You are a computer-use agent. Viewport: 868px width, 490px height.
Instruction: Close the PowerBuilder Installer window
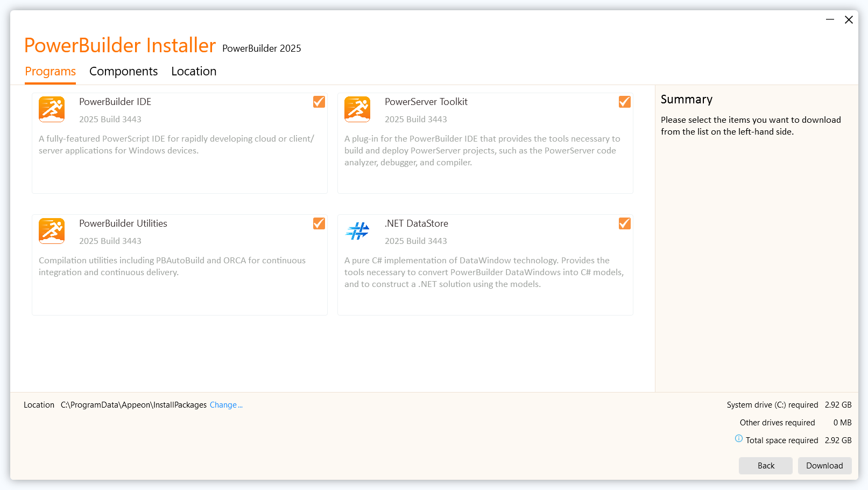849,20
